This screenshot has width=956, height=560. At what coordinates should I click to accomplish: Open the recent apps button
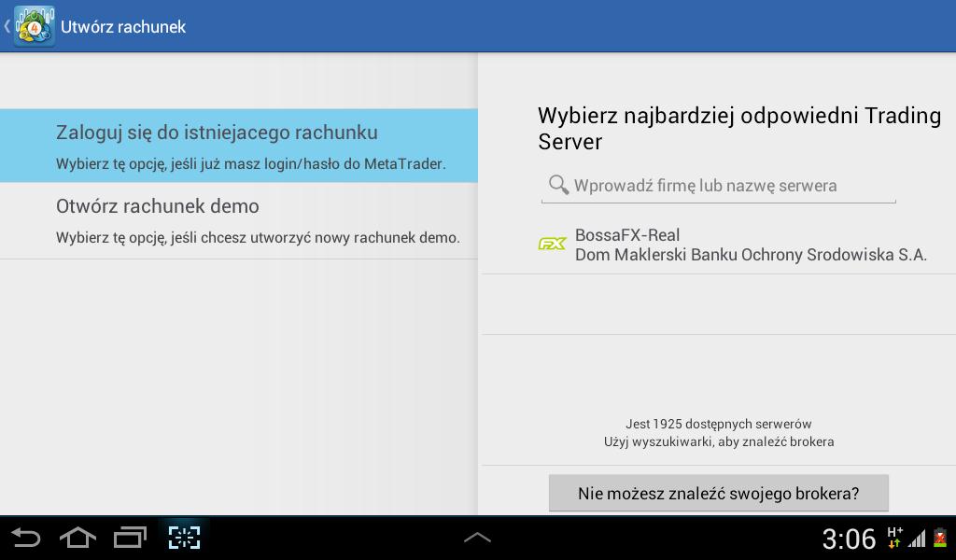coord(131,538)
